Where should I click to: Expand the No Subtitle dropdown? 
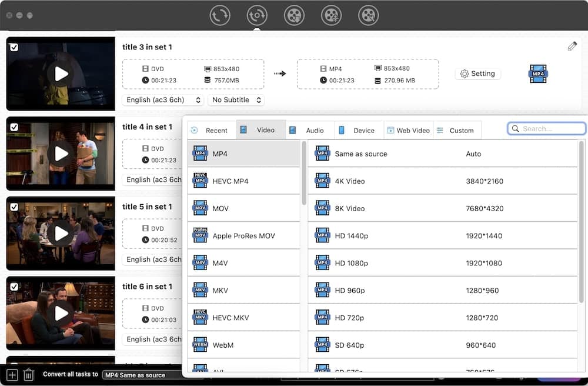point(236,100)
